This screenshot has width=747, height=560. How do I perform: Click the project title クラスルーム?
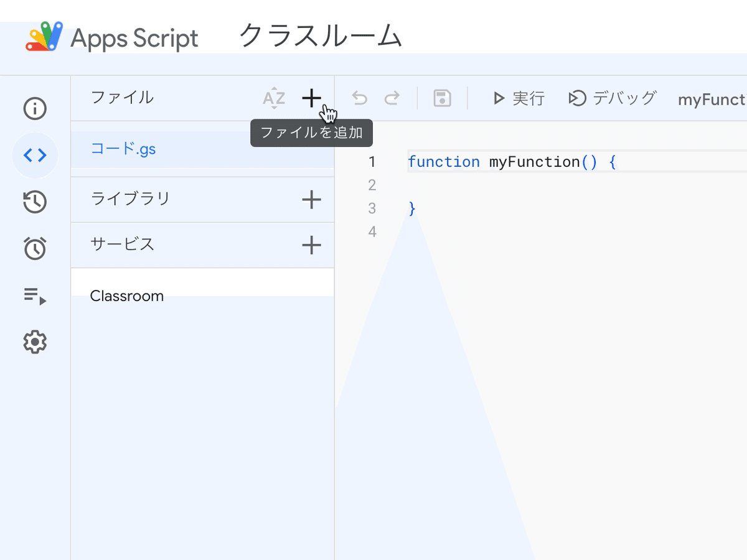click(321, 36)
